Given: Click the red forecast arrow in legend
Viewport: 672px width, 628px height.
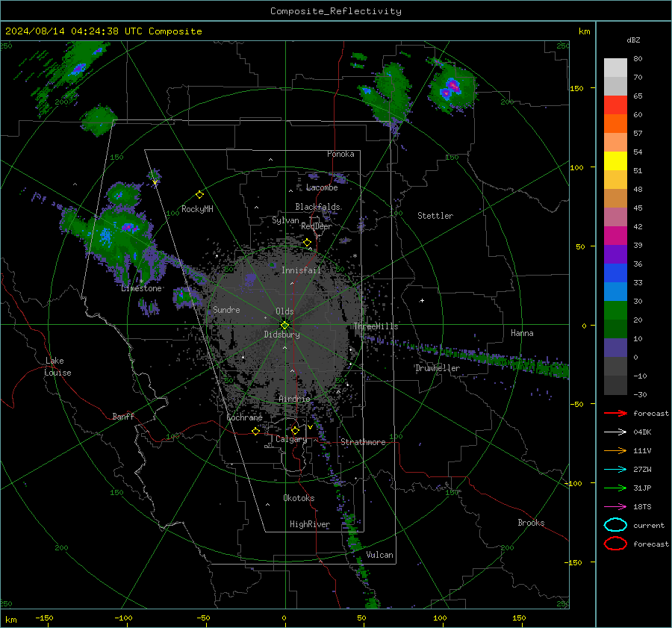Looking at the screenshot, I should [x=615, y=413].
